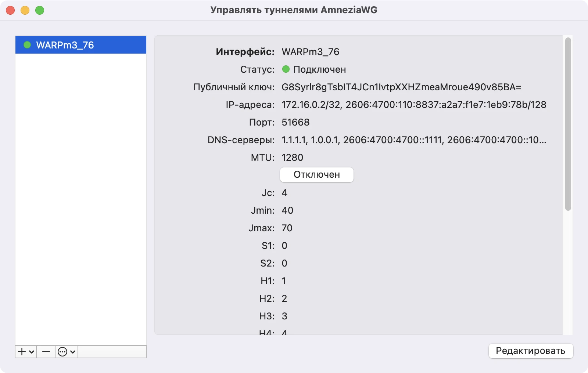Click the DNS-серверы label

[x=241, y=140]
